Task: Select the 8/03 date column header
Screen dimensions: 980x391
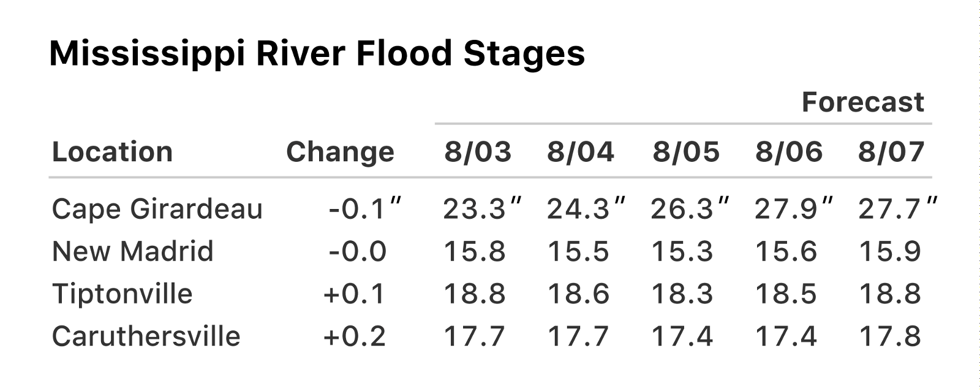Action: (x=478, y=152)
